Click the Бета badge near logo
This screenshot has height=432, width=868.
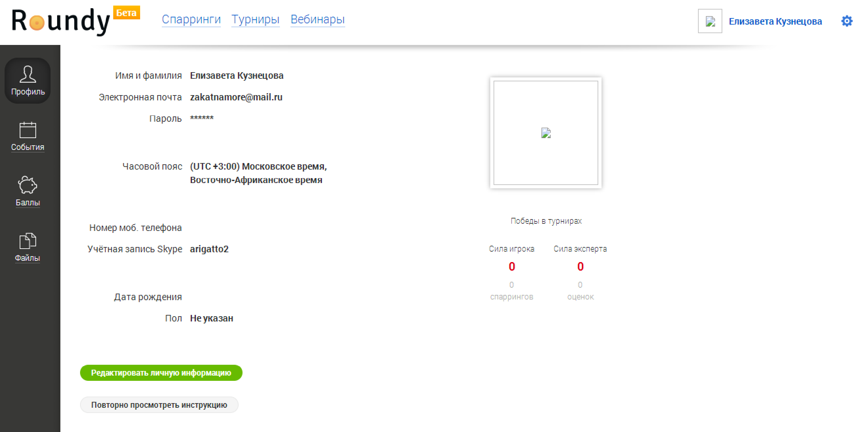point(126,13)
